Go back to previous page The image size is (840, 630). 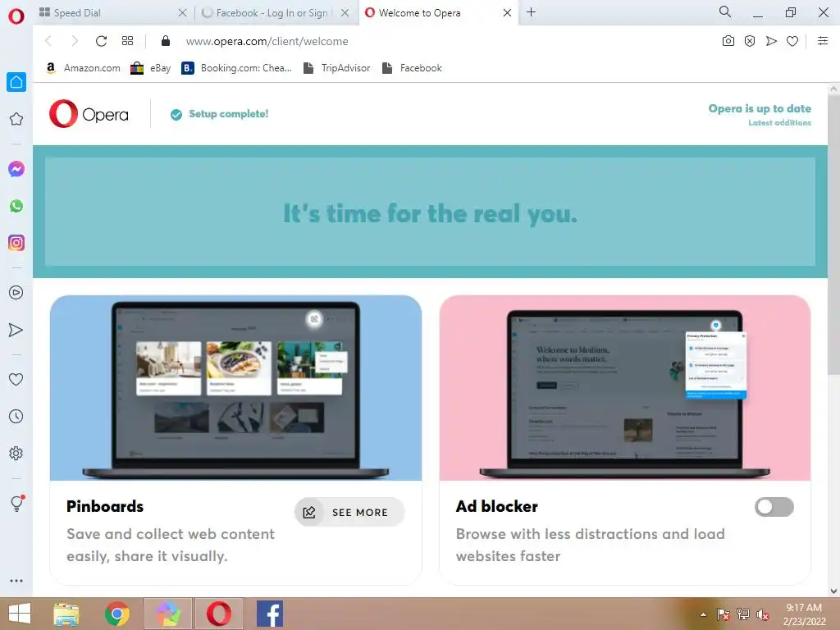tap(48, 41)
